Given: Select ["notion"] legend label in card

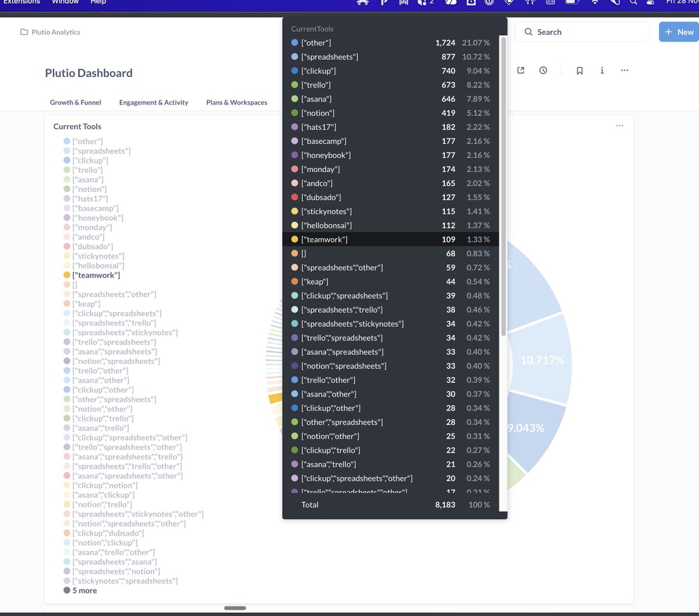Looking at the screenshot, I should pyautogui.click(x=90, y=189).
